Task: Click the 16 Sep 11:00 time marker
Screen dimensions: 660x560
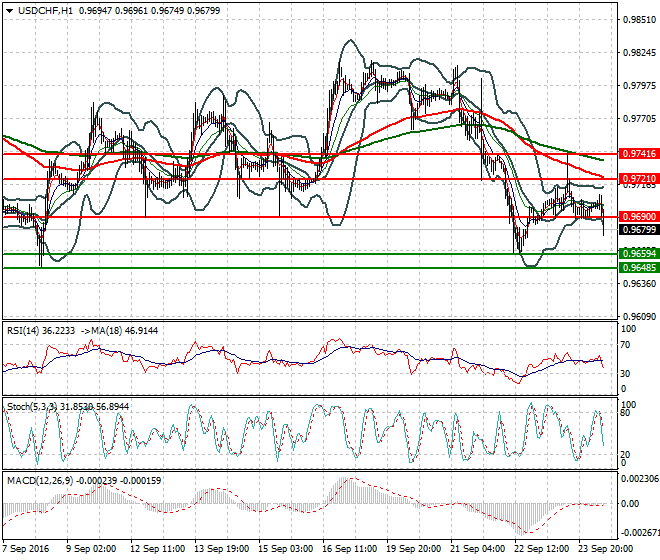Action: tap(350, 549)
